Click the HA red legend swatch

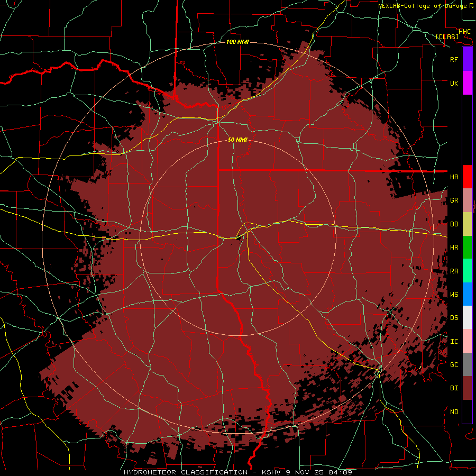(x=467, y=177)
